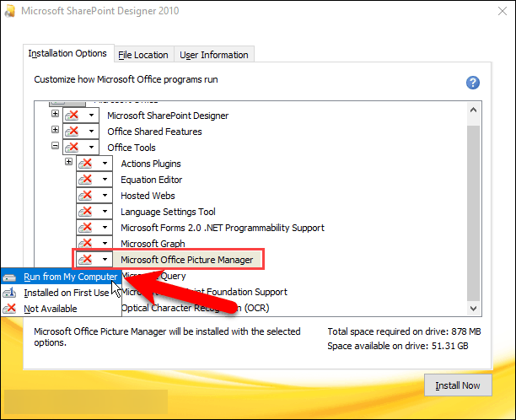Viewport: 516px width, 420px height.
Task: Switch to the User Information tab
Action: point(214,55)
